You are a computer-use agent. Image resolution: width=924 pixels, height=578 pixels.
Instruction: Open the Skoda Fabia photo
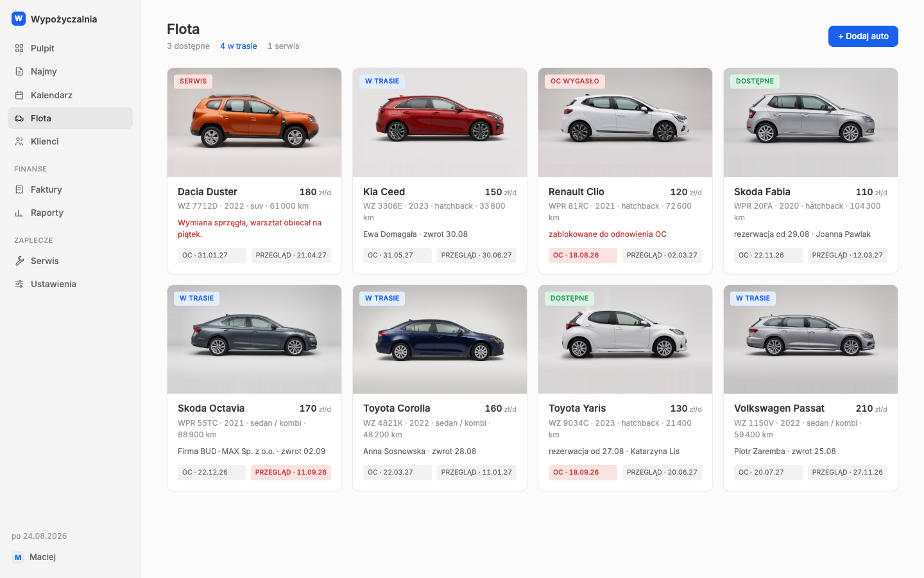pos(810,123)
